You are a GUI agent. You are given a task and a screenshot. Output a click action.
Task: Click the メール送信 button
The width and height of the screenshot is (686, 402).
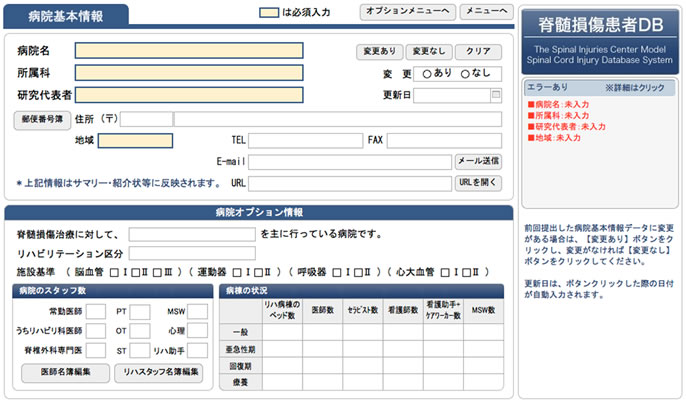478,161
